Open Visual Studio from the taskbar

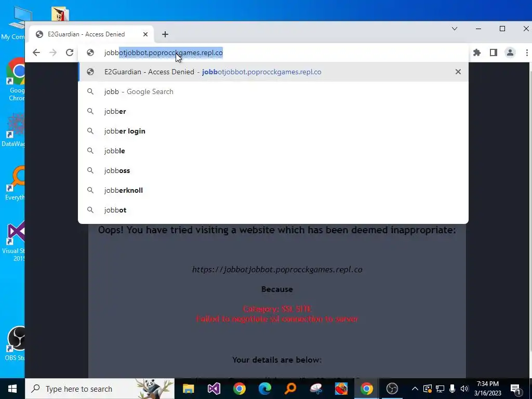click(214, 389)
